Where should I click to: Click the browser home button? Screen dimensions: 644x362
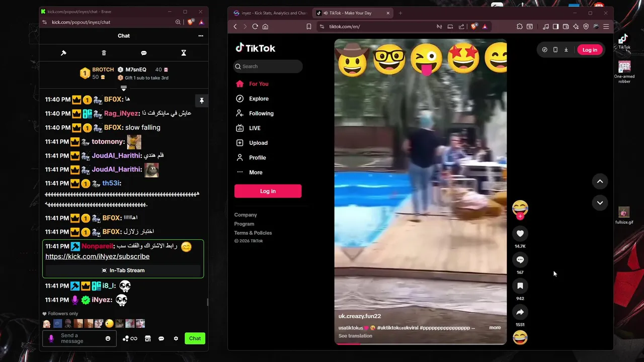265,27
